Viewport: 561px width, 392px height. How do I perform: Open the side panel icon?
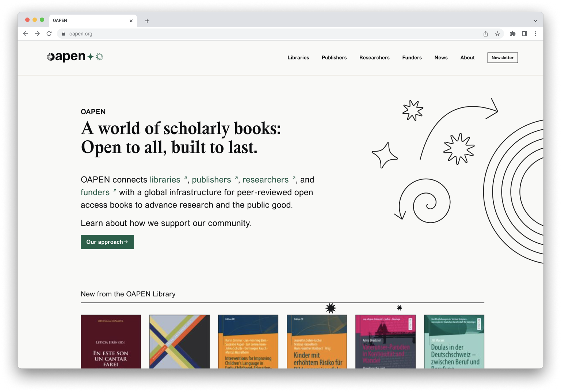[x=524, y=34]
